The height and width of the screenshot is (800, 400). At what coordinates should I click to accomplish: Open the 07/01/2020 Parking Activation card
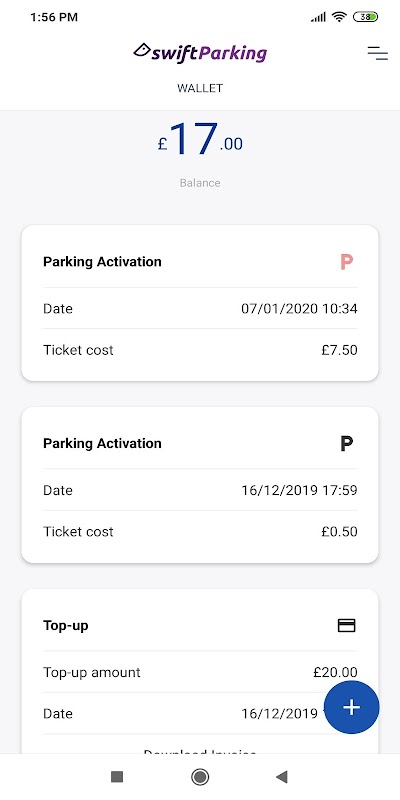(200, 303)
